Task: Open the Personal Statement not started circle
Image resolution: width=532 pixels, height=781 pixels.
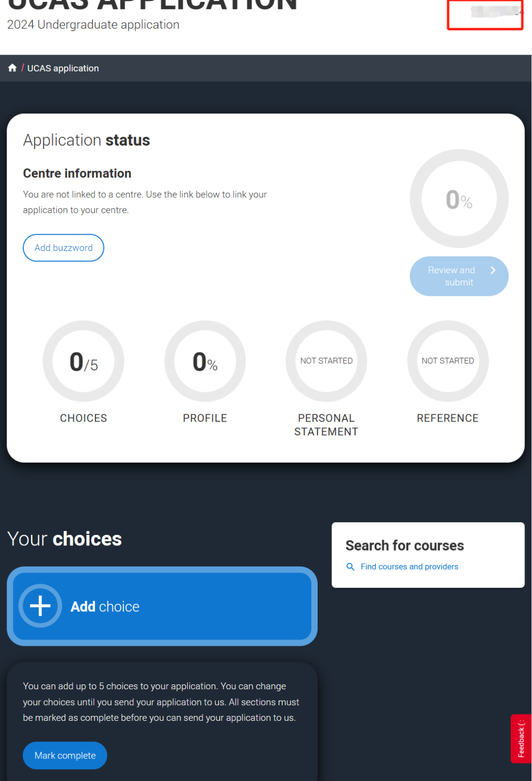Action: [326, 361]
